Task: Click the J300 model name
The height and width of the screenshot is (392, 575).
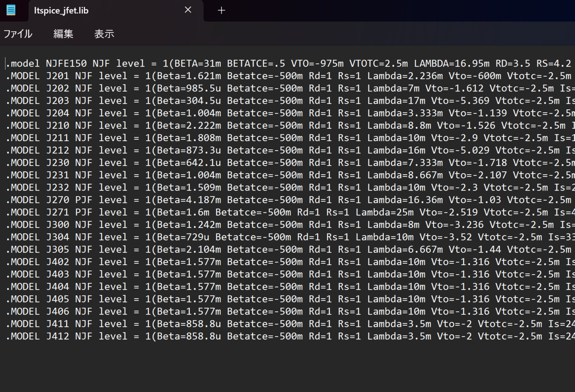Action: click(x=57, y=225)
